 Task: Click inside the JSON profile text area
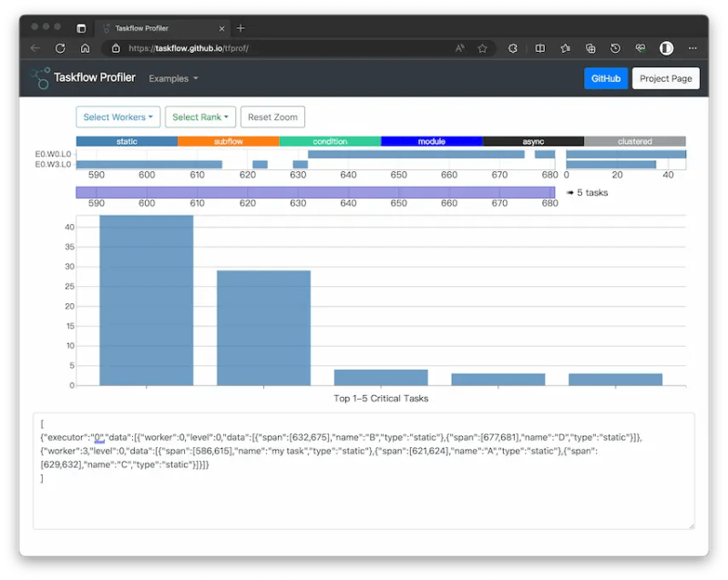coord(364,471)
